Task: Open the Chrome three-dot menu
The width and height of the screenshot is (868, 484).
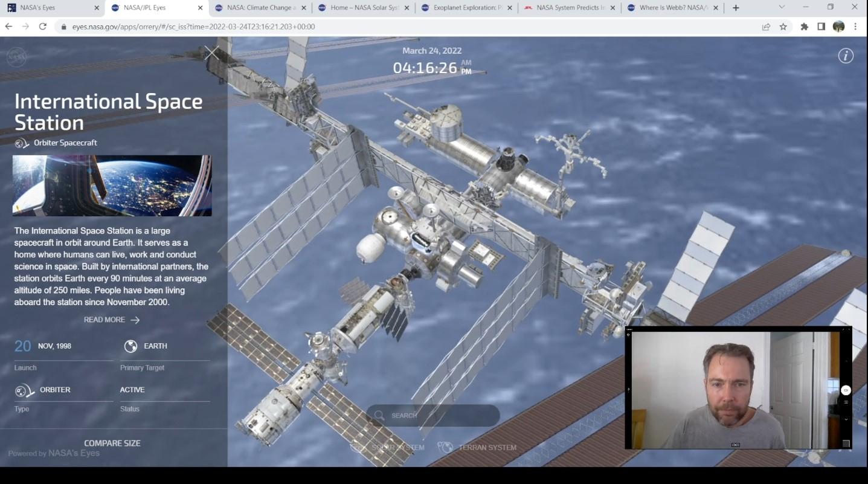Action: tap(855, 27)
